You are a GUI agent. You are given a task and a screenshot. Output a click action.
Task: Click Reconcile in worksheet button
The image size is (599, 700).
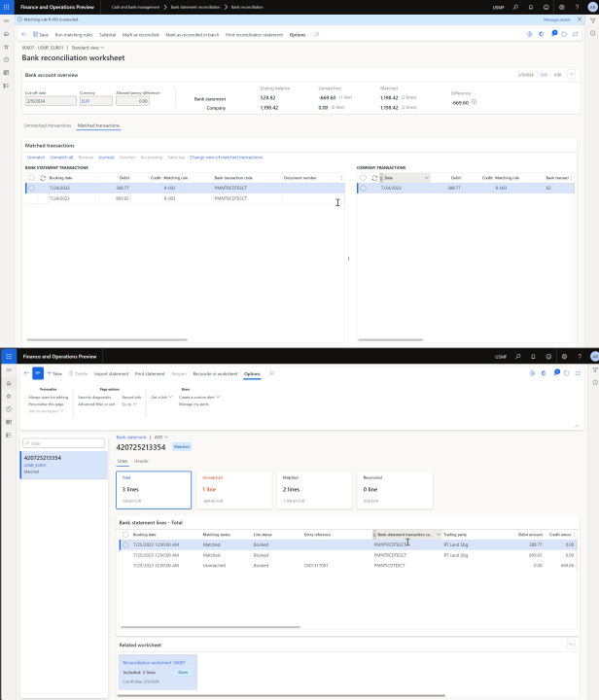click(215, 373)
